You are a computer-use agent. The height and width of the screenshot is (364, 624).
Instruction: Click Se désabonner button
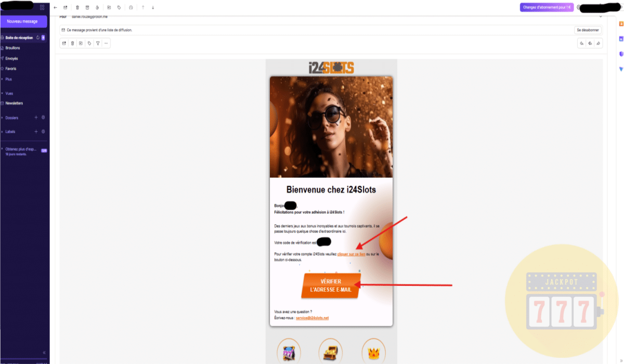(588, 30)
